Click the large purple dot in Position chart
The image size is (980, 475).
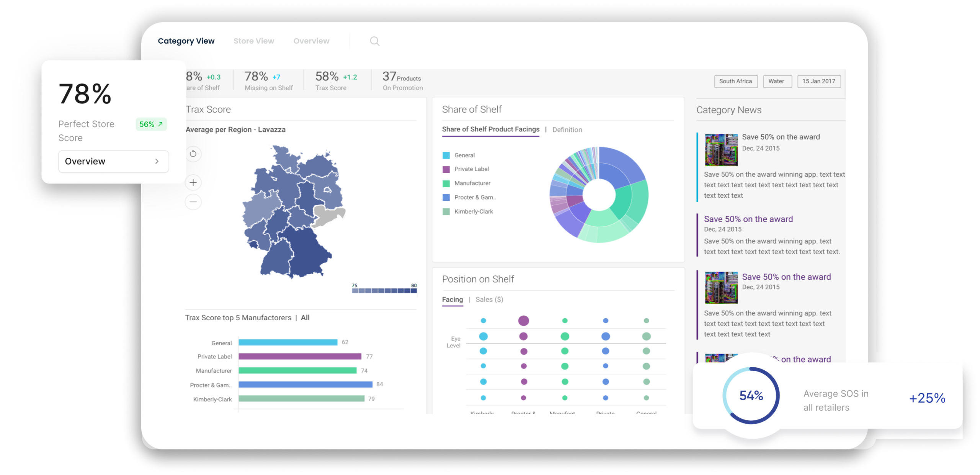coord(523,321)
